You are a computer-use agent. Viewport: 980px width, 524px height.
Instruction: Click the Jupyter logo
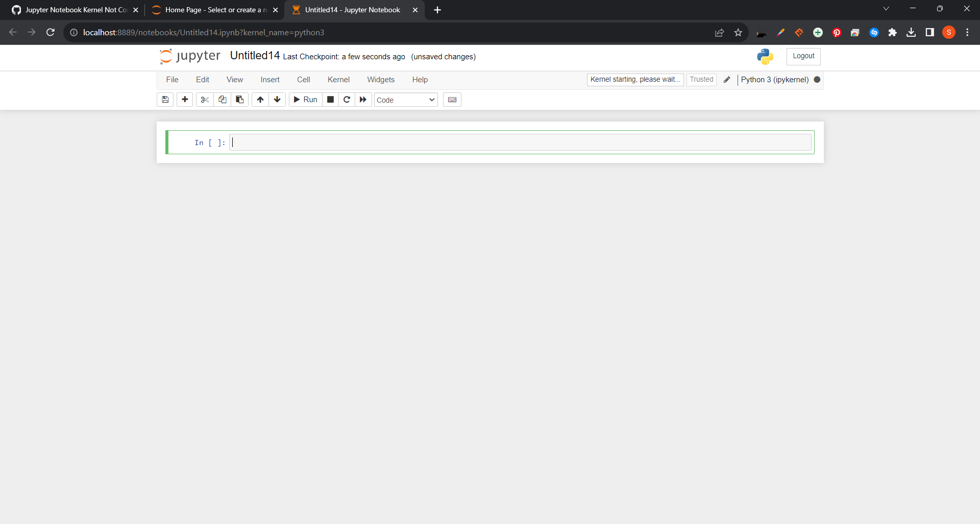[190, 56]
